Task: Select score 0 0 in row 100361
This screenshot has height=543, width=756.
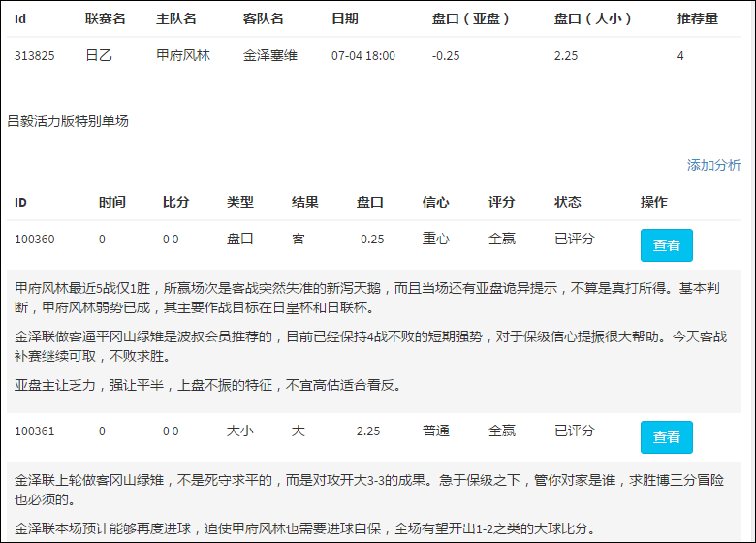Action: 171,431
